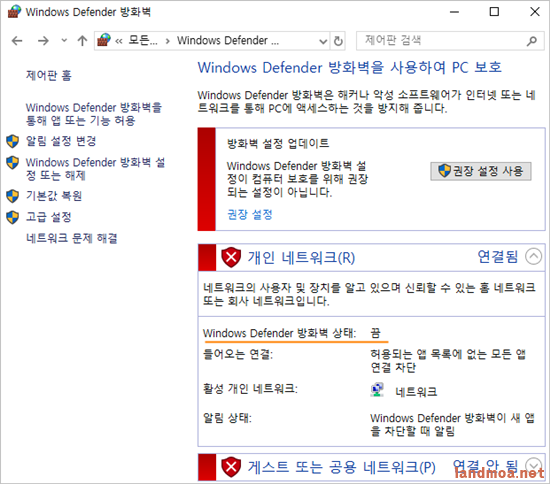Open 알림 설정 변경 link
This screenshot has width=550, height=484.
(x=61, y=141)
